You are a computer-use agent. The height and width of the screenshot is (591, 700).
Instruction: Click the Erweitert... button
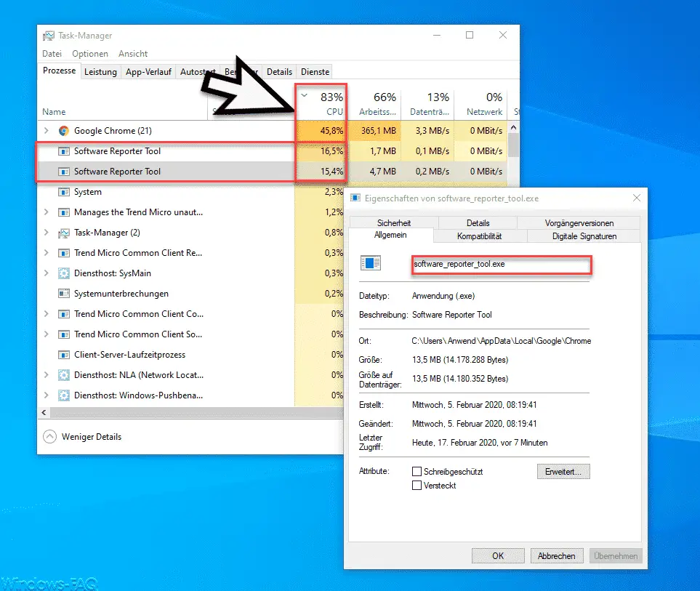pos(563,472)
